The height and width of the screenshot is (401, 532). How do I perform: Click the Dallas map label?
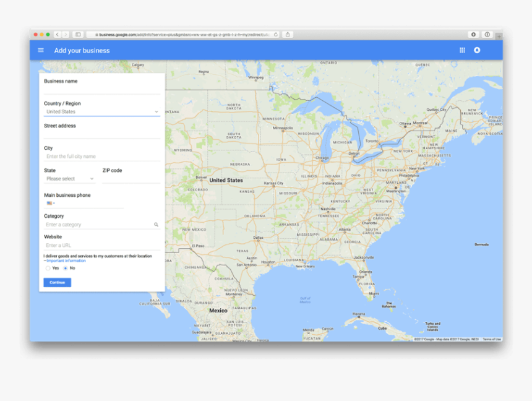pos(258,238)
